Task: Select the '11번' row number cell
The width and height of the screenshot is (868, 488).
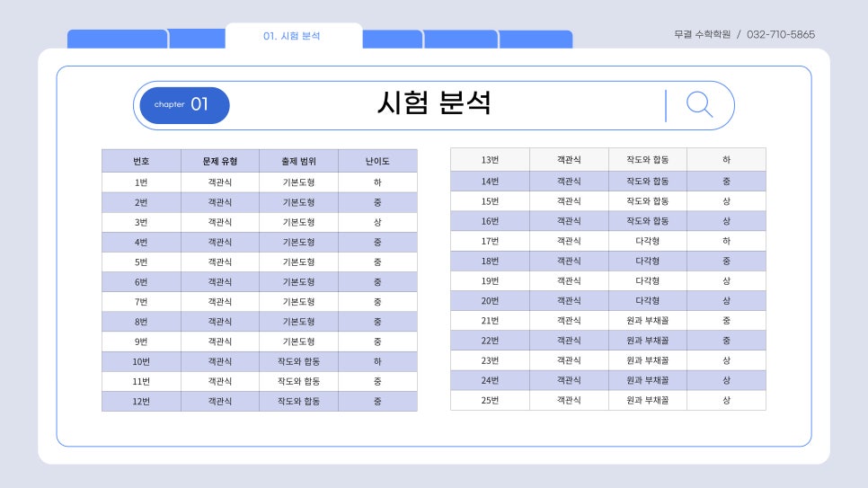Action: [141, 382]
